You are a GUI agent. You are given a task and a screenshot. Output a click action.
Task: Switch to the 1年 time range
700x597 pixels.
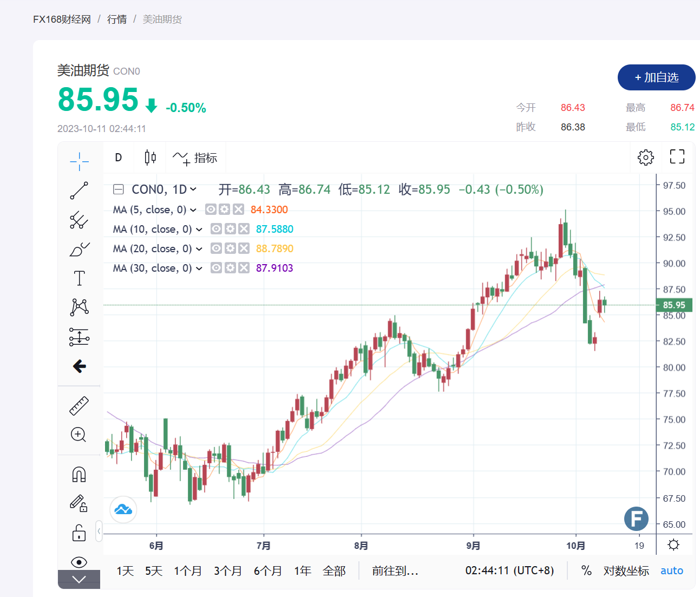point(302,570)
